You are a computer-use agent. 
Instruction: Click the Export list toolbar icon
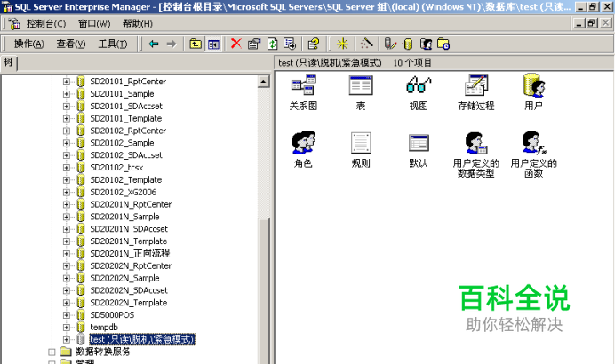[290, 44]
